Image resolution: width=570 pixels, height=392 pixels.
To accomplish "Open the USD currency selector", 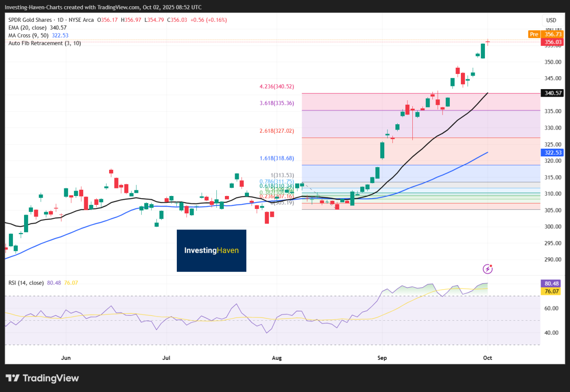I will [x=551, y=20].
